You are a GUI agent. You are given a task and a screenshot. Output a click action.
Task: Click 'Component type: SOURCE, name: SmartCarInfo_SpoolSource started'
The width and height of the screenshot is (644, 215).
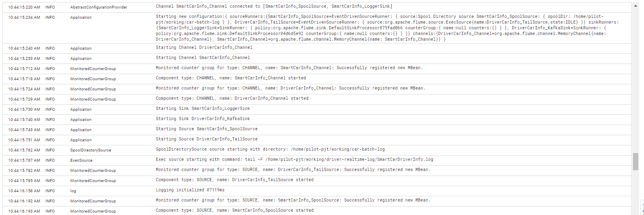235,211
